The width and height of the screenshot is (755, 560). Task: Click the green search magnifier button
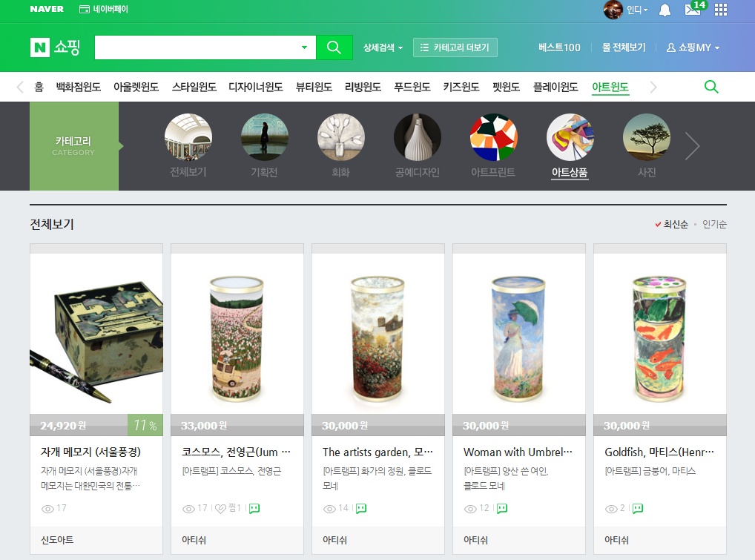click(334, 47)
